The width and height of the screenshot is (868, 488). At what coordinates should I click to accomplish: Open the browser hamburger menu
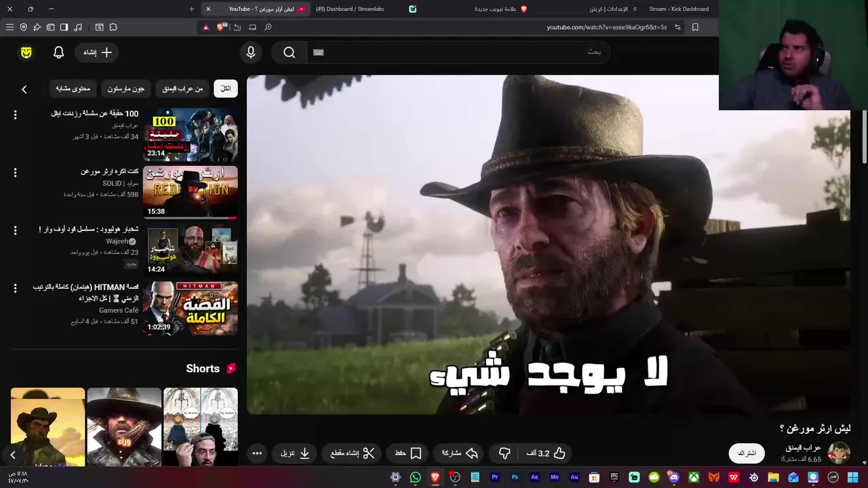[x=9, y=27]
